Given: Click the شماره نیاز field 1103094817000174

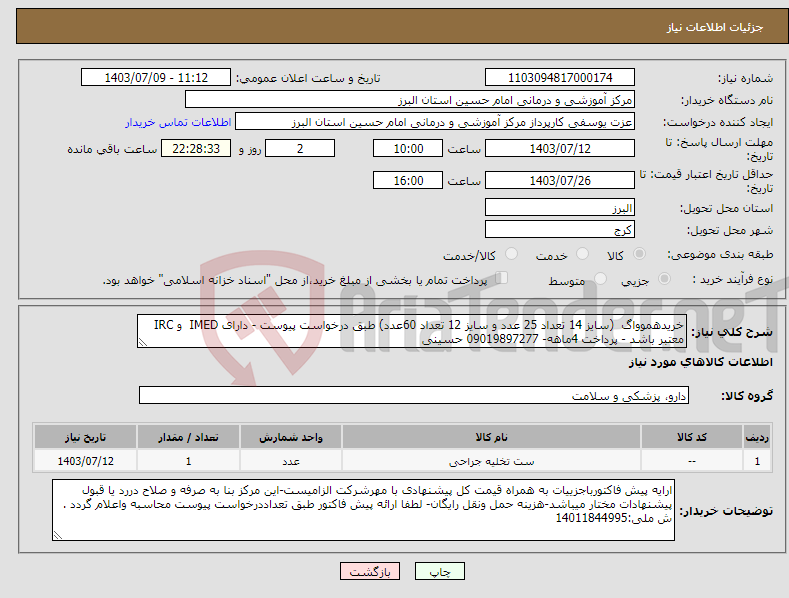Looking at the screenshot, I should (560, 78).
